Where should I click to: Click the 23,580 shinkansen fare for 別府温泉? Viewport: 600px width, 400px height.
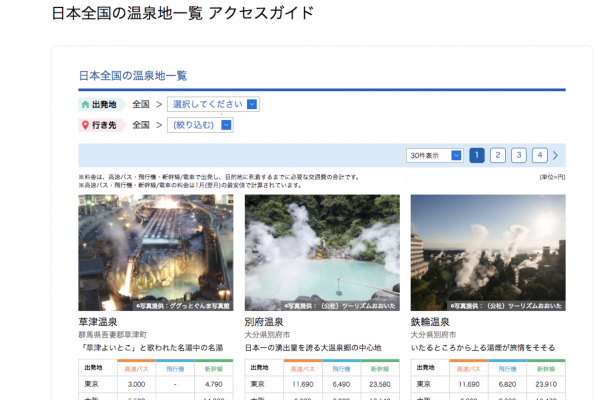pyautogui.click(x=380, y=384)
